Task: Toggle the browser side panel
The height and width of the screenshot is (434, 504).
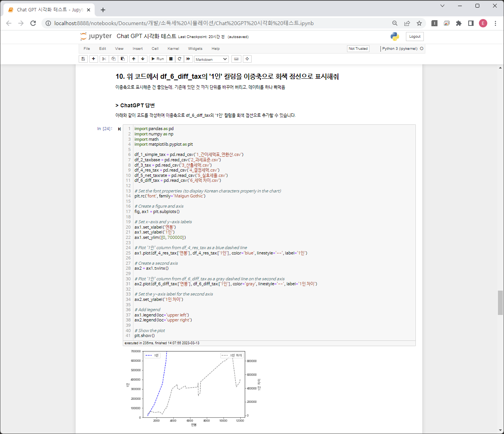Action: pyautogui.click(x=471, y=23)
